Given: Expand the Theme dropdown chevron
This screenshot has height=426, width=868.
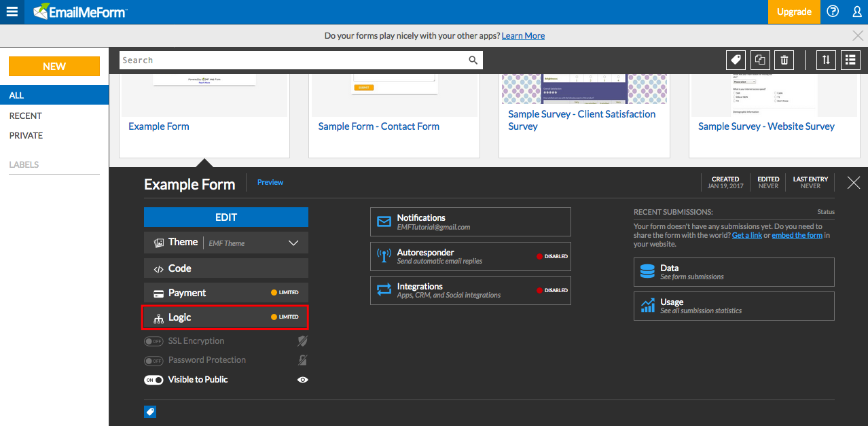Looking at the screenshot, I should coord(293,243).
